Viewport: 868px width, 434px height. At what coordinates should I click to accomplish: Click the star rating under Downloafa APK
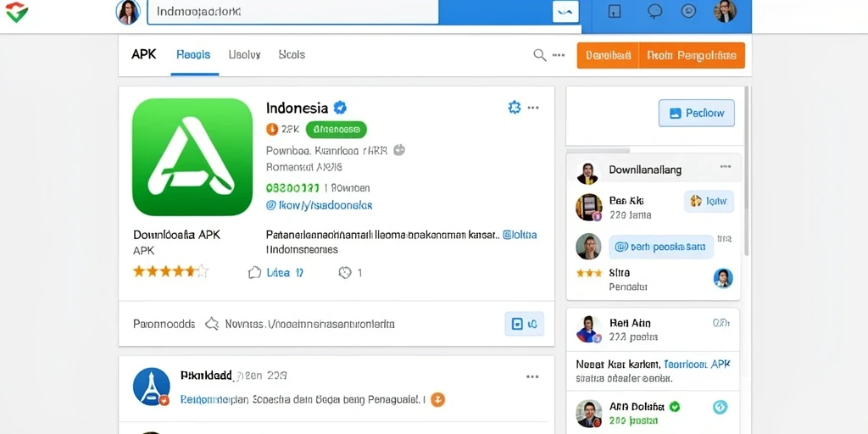tap(170, 271)
